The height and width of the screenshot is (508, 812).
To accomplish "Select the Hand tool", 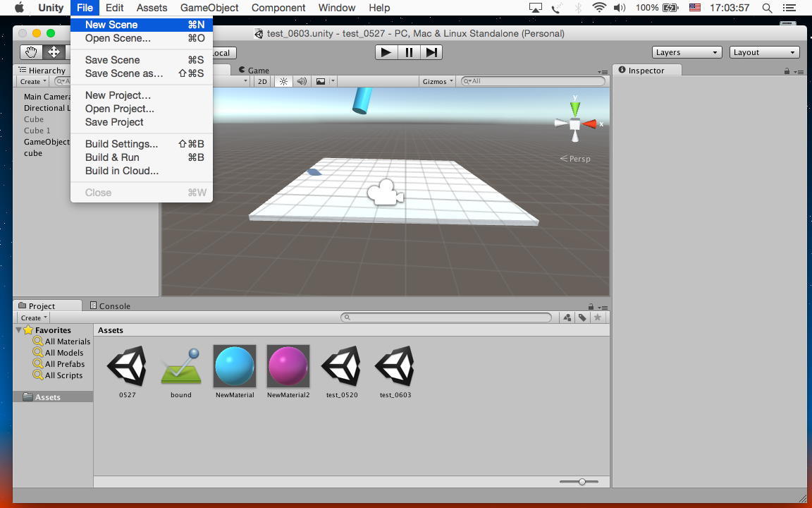I will [31, 52].
